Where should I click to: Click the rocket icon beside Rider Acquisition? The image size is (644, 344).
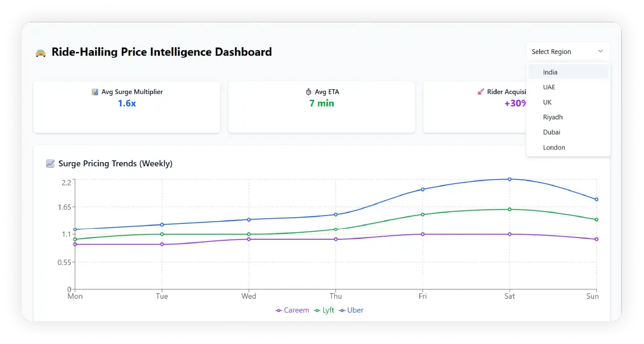(481, 92)
